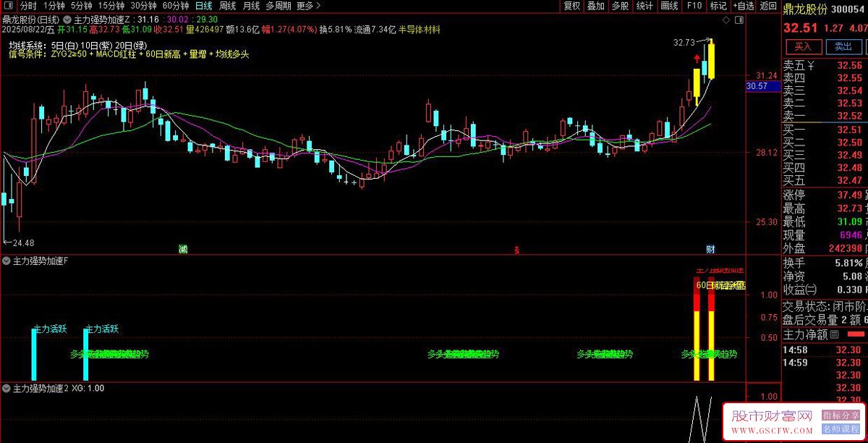Click the 半导体材料 sector link
Image resolution: width=868 pixels, height=443 pixels.
[420, 30]
